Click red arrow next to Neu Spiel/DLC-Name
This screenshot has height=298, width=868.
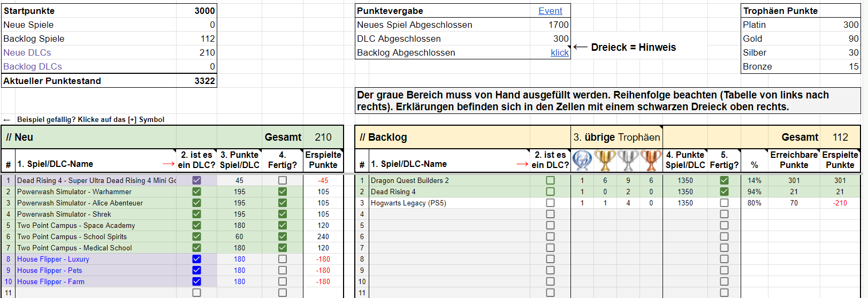[x=169, y=164]
